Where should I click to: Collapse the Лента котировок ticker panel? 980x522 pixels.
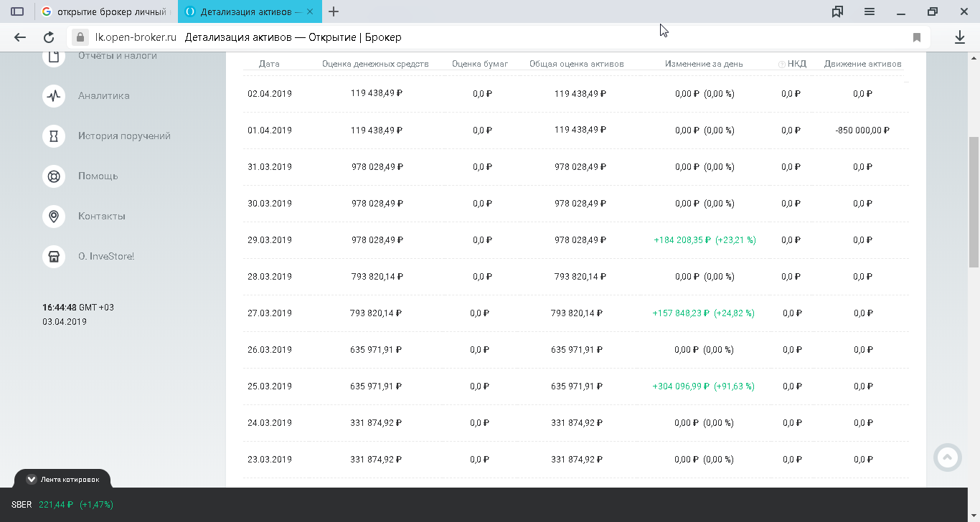point(32,479)
